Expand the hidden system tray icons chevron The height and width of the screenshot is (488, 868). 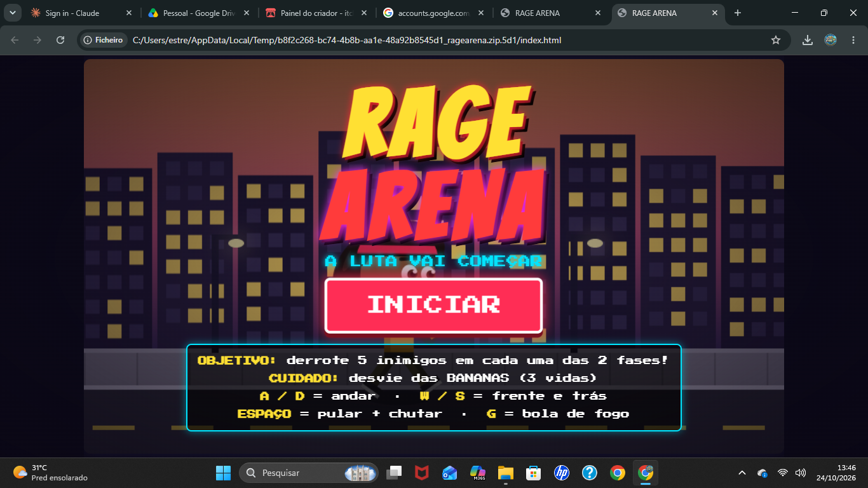pos(742,473)
